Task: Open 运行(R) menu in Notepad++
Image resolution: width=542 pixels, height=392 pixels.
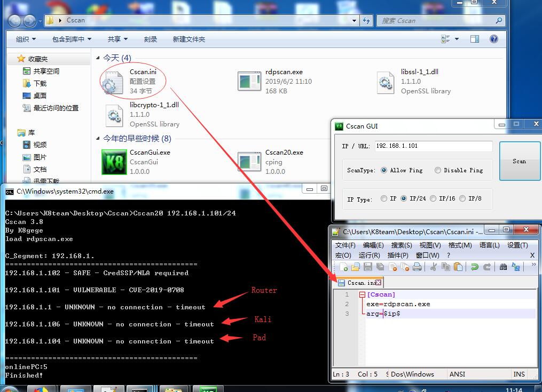Action: pyautogui.click(x=369, y=255)
